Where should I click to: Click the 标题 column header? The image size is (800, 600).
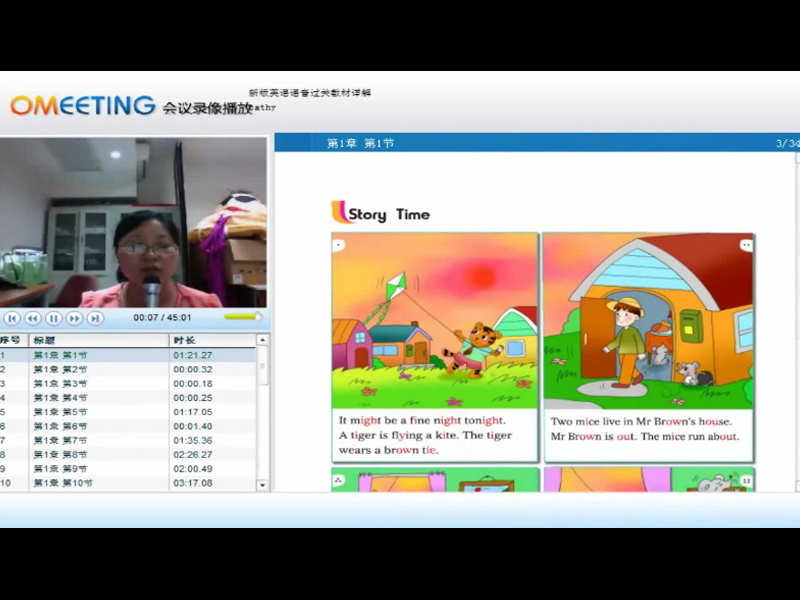45,340
